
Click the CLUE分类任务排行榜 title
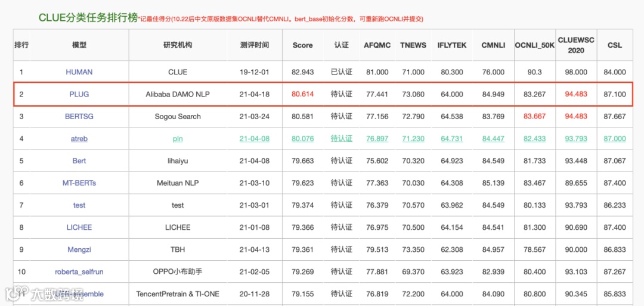point(88,17)
